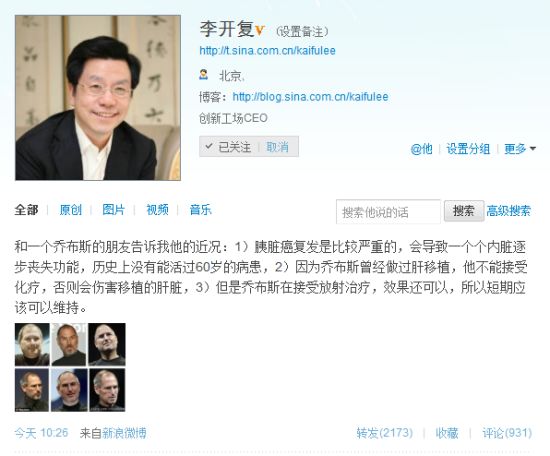Click the @他 mention link

(421, 149)
